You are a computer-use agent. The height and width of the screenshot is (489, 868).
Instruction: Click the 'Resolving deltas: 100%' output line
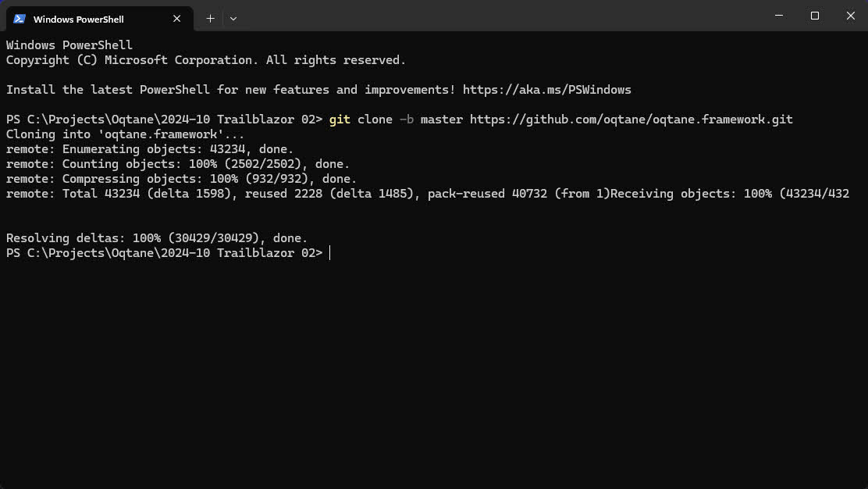pyautogui.click(x=156, y=238)
